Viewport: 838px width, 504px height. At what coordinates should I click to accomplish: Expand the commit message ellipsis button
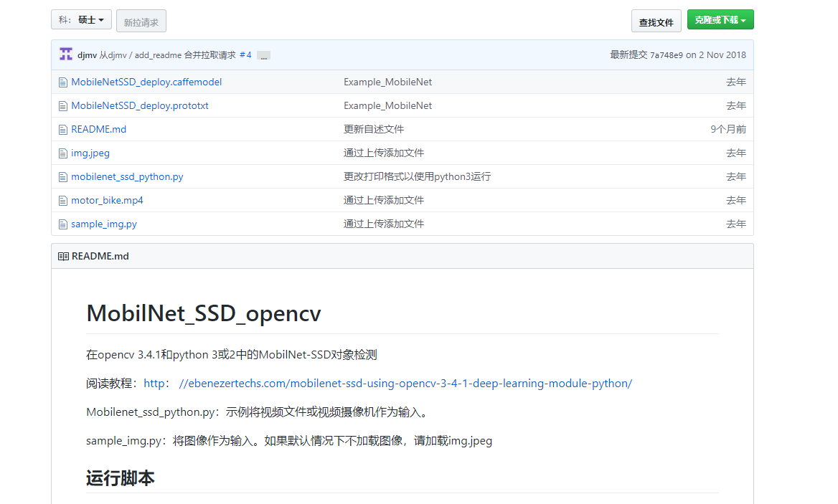[263, 55]
